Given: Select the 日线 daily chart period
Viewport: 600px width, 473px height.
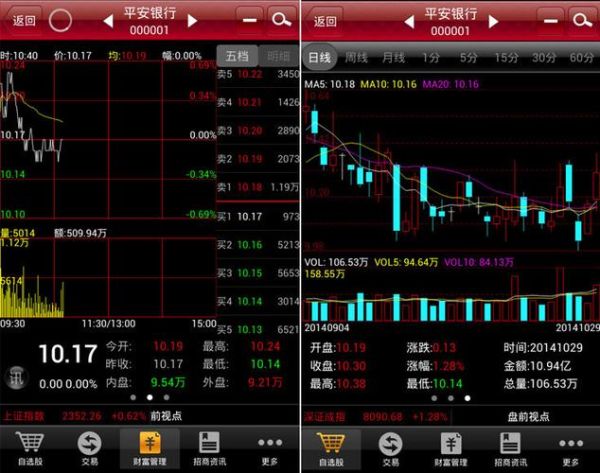Looking at the screenshot, I should [320, 57].
